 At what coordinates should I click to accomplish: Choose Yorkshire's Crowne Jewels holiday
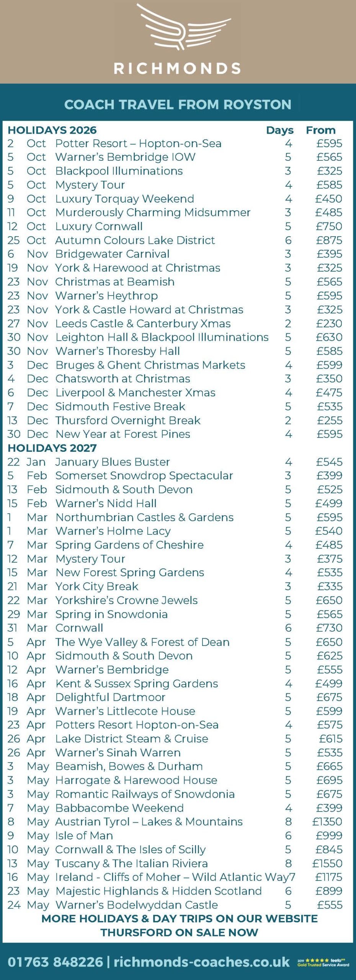tap(175, 600)
